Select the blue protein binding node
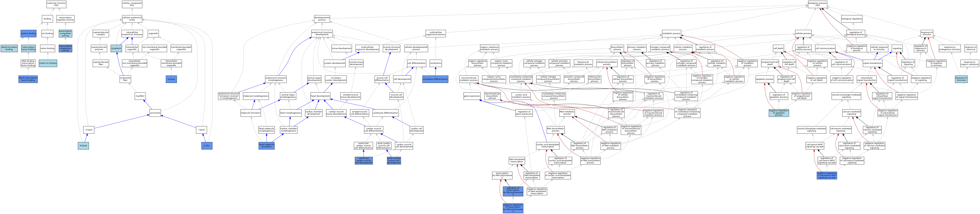Screen dimensions: 980x214 pos(28,33)
